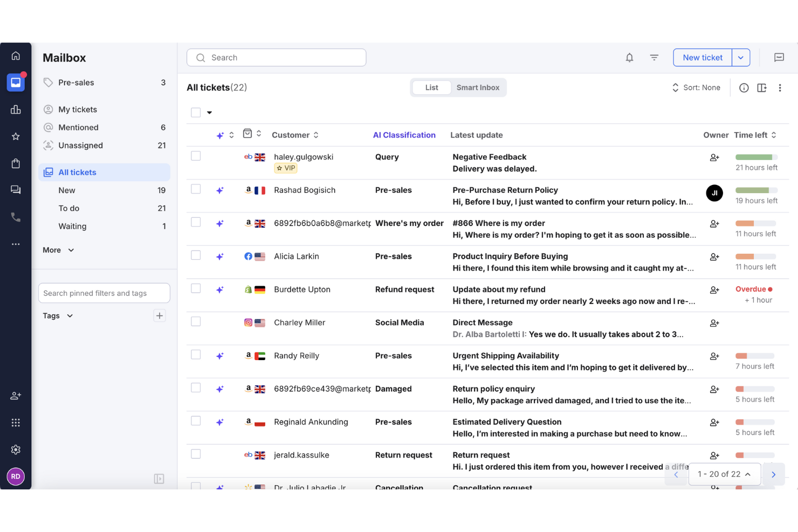Click the filter icon next to the bell
Screen dimensions: 798x532
654,57
